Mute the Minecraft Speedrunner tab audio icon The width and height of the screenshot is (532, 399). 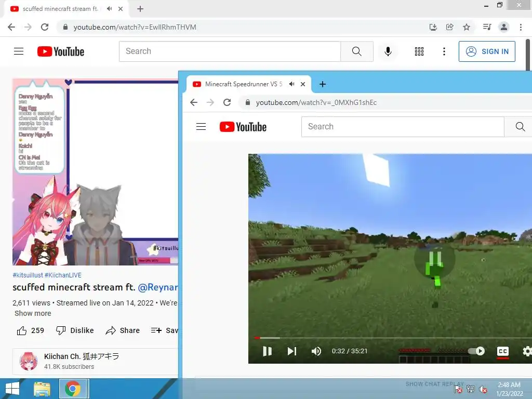pos(292,84)
